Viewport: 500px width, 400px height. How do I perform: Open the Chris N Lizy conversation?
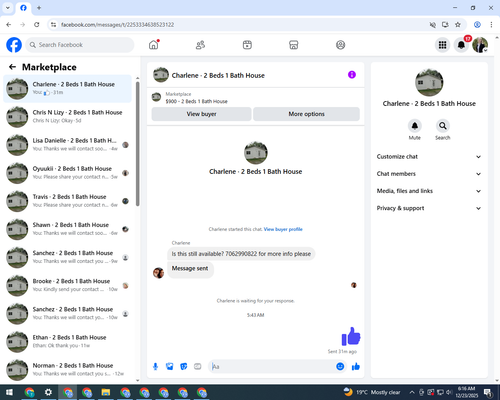click(67, 116)
